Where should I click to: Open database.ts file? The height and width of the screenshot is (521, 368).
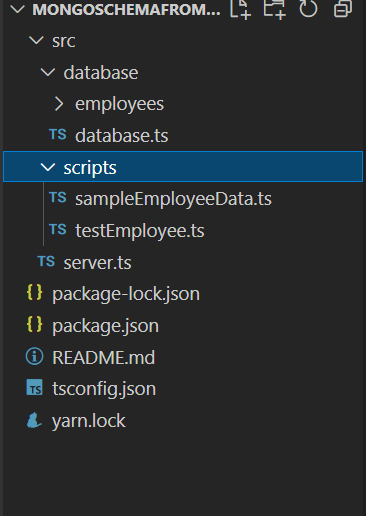(x=122, y=136)
